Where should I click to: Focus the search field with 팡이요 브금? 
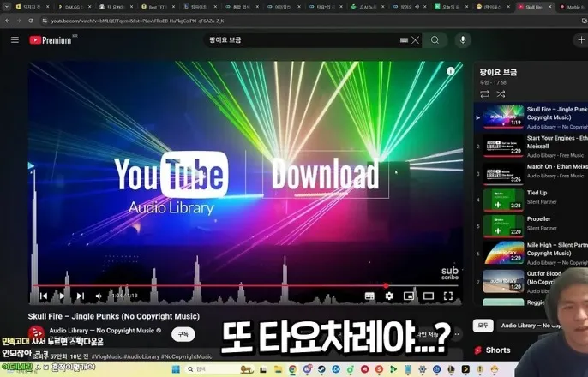pos(302,40)
